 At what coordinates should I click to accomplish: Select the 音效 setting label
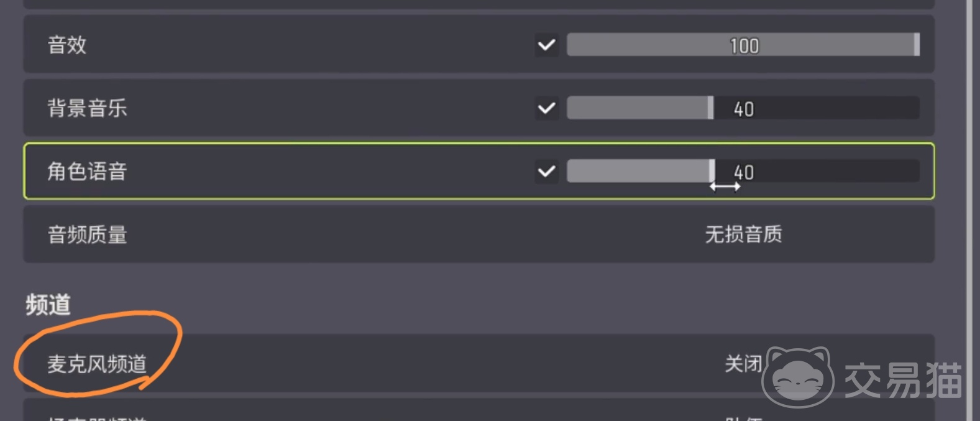pyautogui.click(x=67, y=45)
